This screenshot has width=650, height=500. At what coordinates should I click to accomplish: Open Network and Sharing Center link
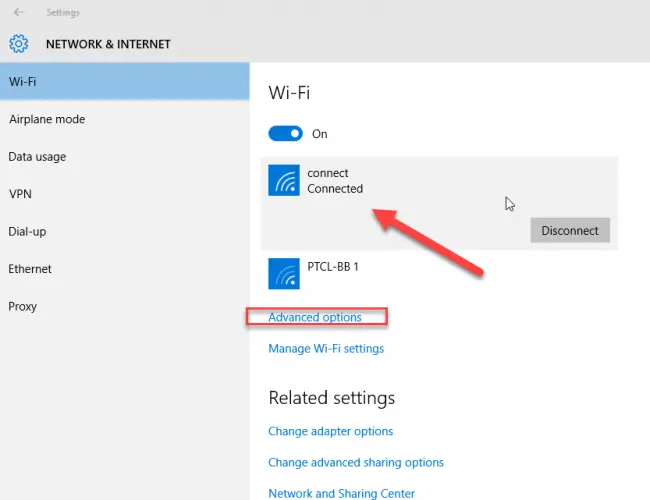(x=342, y=493)
